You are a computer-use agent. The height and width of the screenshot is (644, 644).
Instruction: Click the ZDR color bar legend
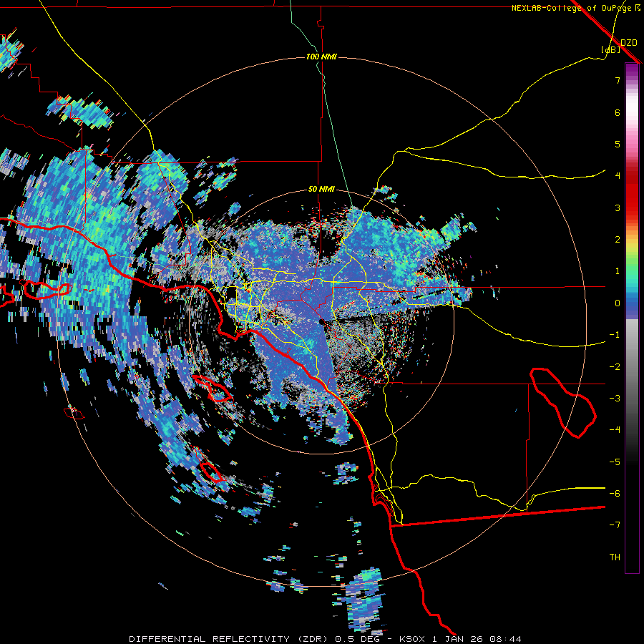[632, 318]
